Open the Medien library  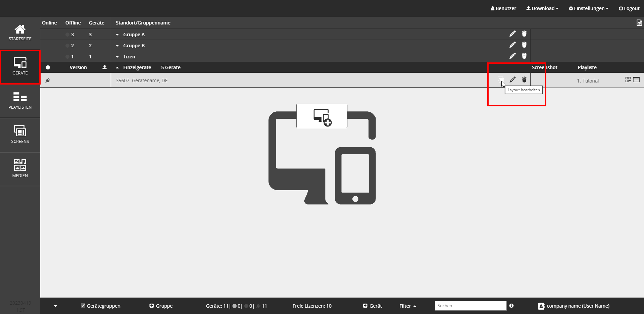(x=20, y=169)
